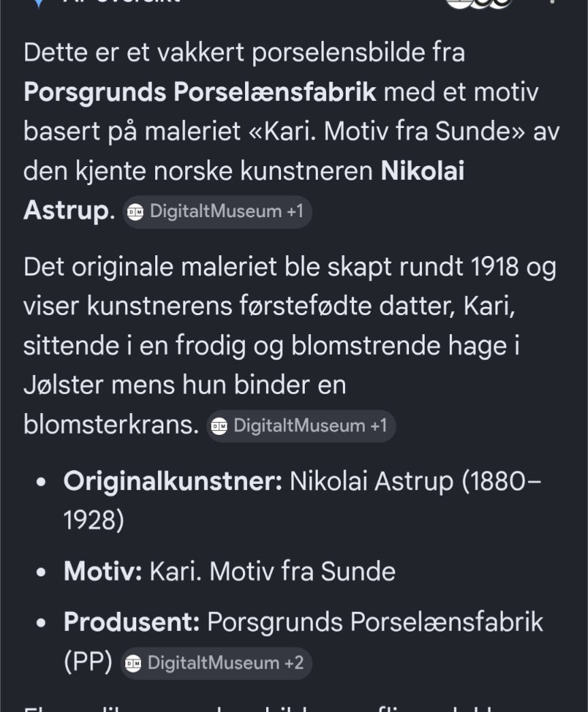Open the DigitaltMuseum +1 chip after Astrup
Screen dimensions: 588x712
click(x=218, y=212)
